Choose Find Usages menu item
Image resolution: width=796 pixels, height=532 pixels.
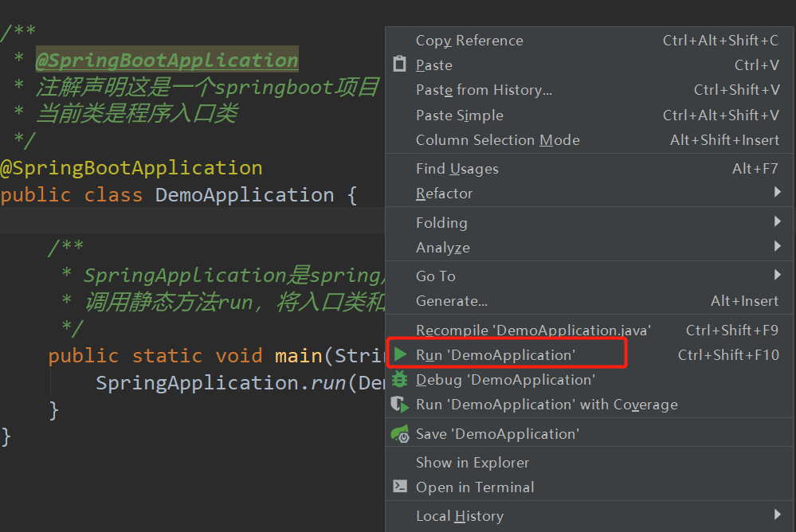click(x=457, y=169)
